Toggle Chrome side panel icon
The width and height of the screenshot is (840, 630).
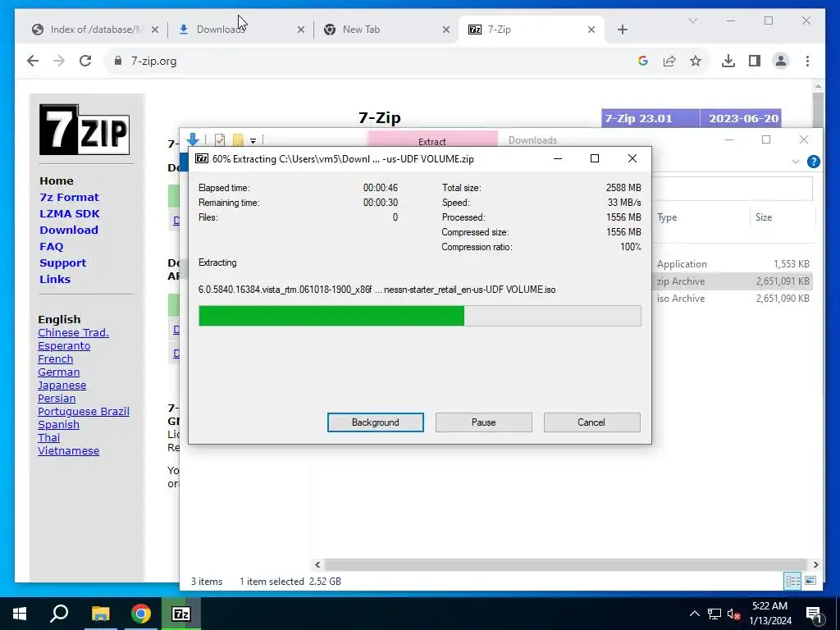coord(755,61)
